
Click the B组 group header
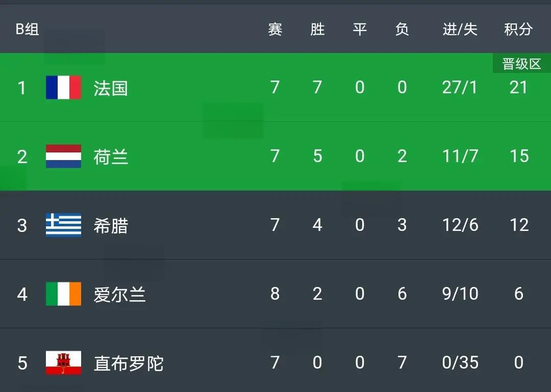27,30
